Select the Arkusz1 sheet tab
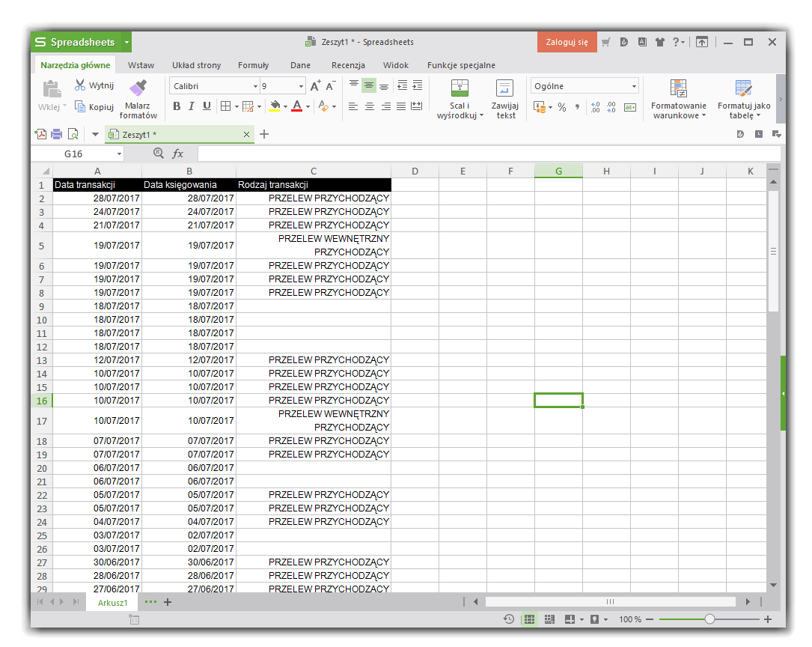 click(x=112, y=603)
